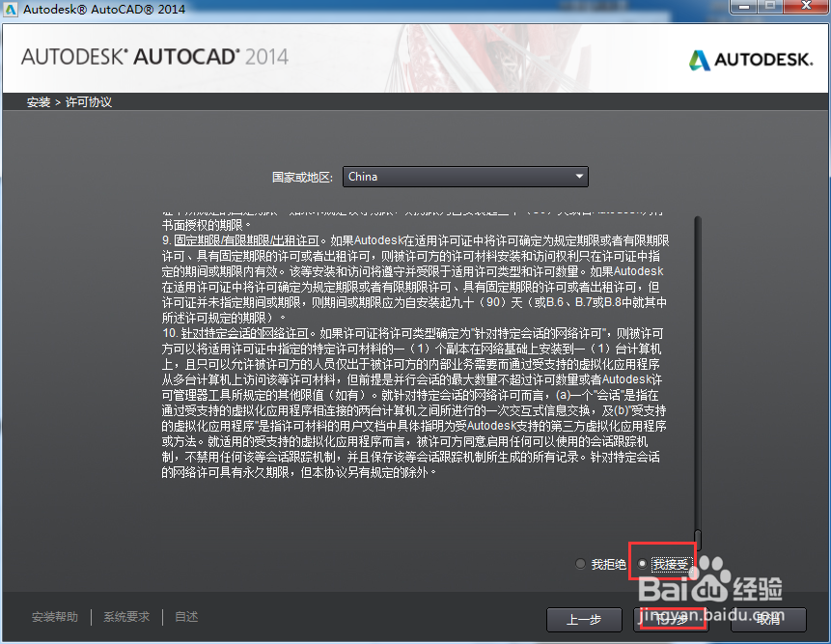The width and height of the screenshot is (831, 644).
Task: Click the 国家或地区 label
Action: point(303,177)
